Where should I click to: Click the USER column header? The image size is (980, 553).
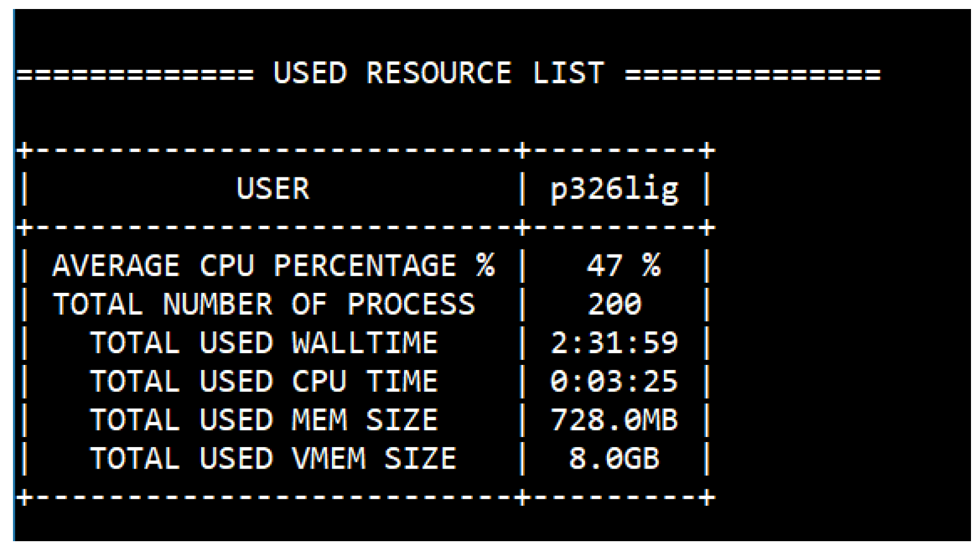pyautogui.click(x=273, y=189)
